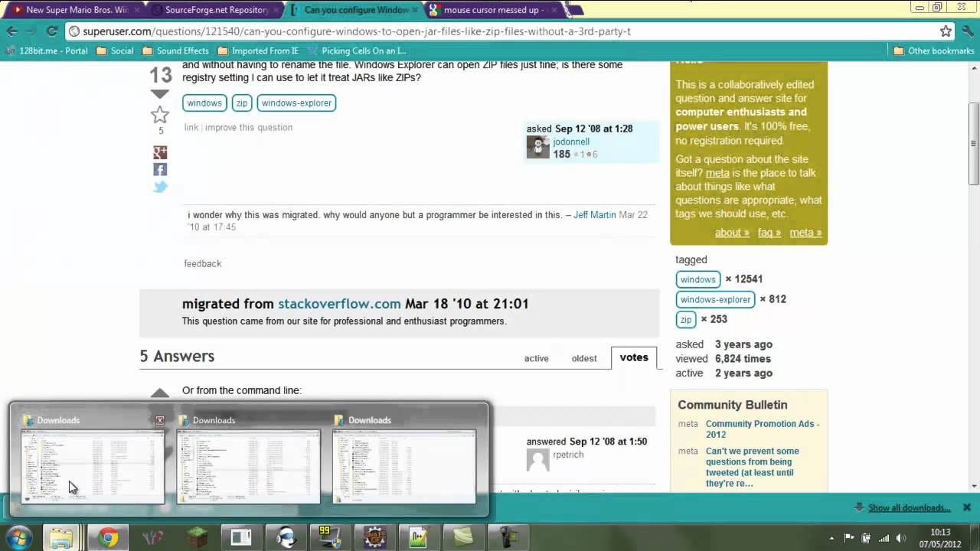
Task: Open the Sound Effects bookmarks folder
Action: point(175,51)
